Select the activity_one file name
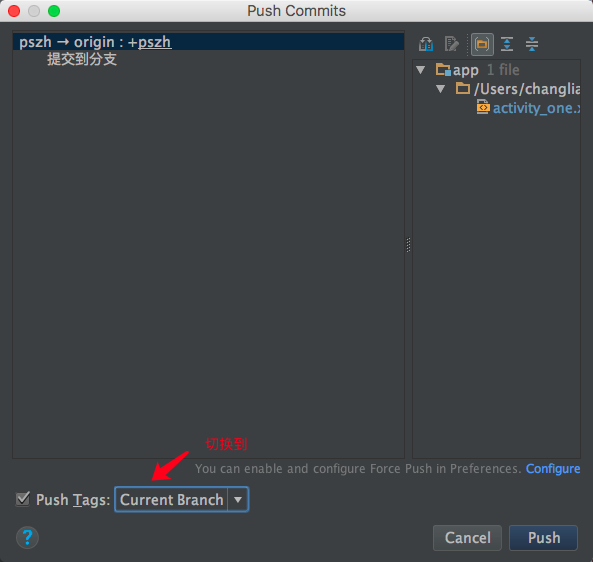Viewport: 593px width, 562px height. coord(536,108)
